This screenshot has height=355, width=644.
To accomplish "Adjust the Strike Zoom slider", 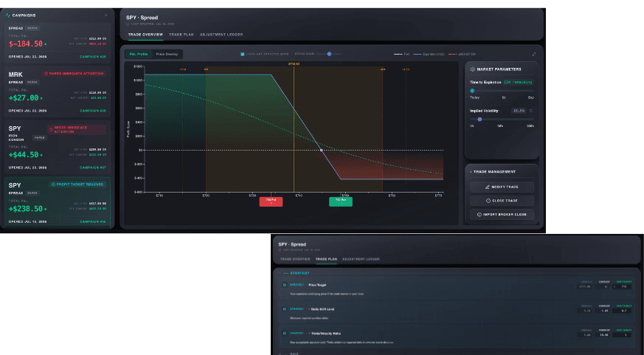I will tap(329, 54).
